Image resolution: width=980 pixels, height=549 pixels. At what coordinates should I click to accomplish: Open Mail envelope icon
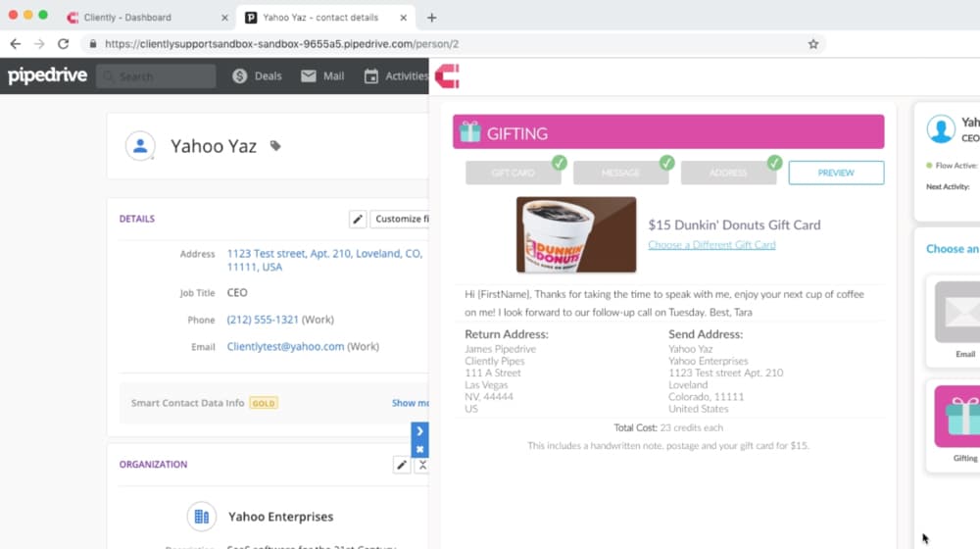(x=308, y=76)
